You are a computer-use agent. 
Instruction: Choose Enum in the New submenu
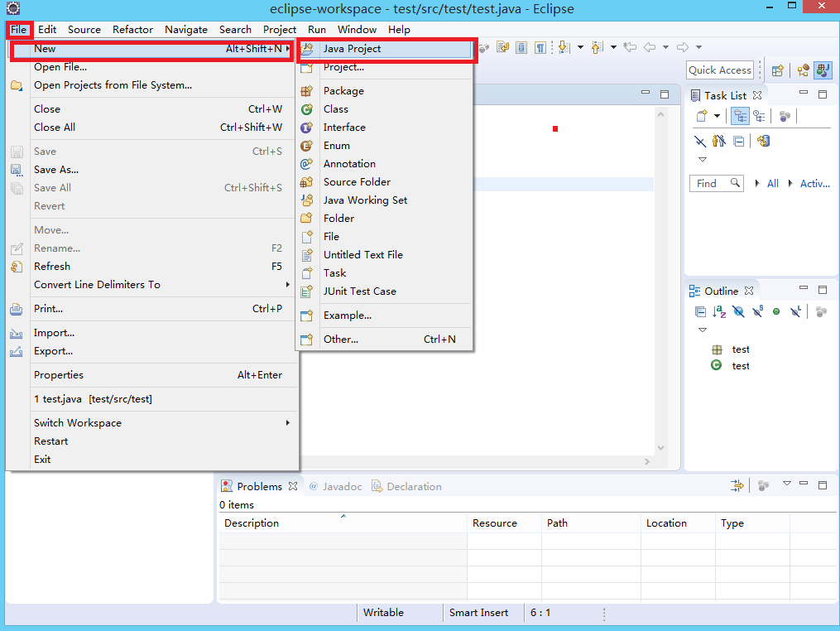385,145
